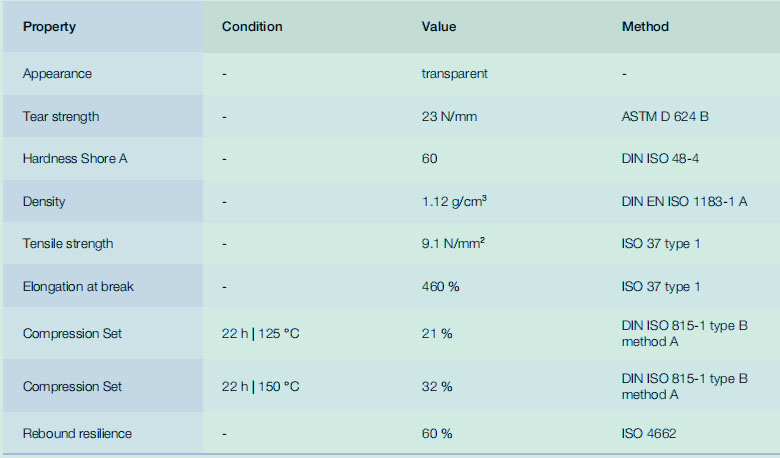Select the Density row label
780x458 pixels.
(44, 201)
